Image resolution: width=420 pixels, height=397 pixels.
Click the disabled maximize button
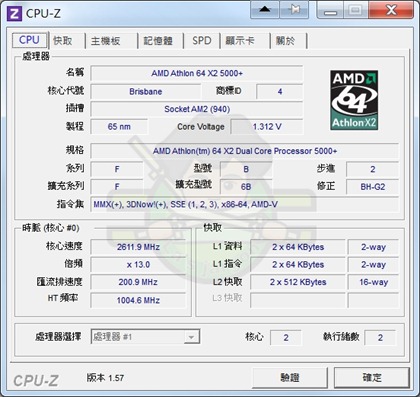[356, 10]
